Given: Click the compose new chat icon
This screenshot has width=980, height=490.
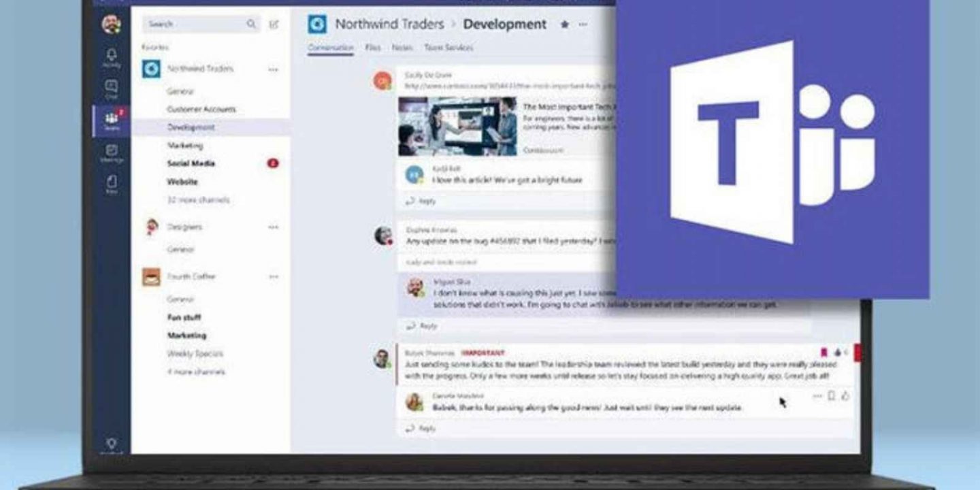Looking at the screenshot, I should (274, 24).
